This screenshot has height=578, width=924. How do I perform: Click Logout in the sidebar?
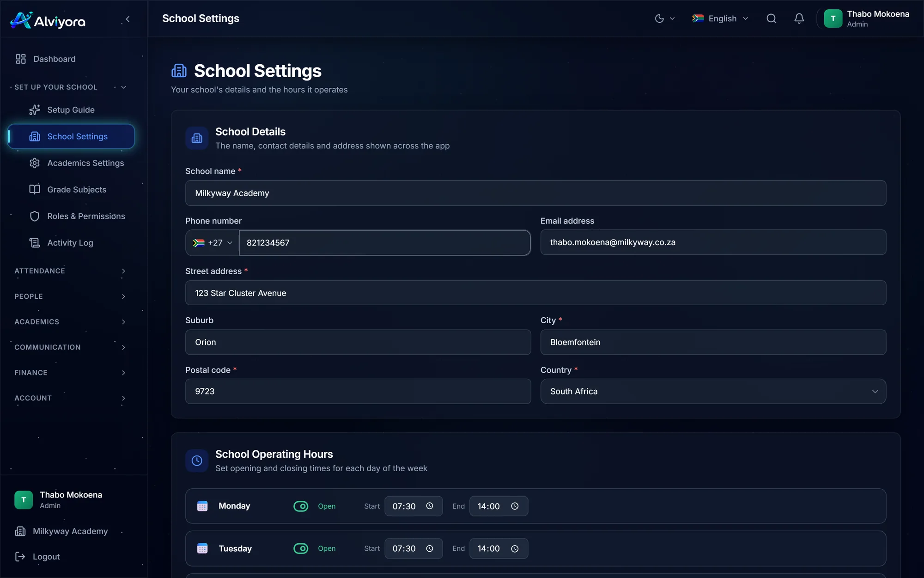pos(46,557)
